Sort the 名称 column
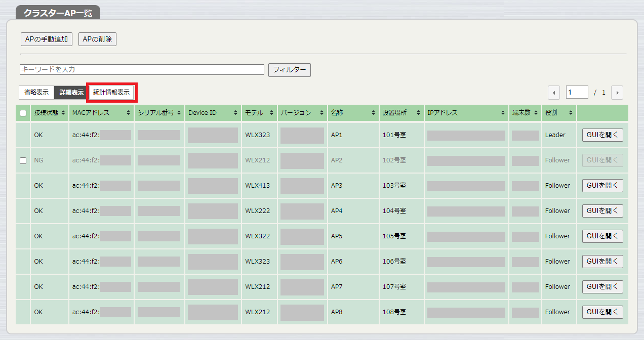Image resolution: width=644 pixels, height=340 pixels. pos(374,113)
